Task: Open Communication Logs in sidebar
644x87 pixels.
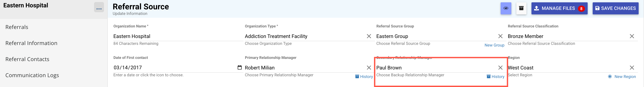Action: pos(32,75)
